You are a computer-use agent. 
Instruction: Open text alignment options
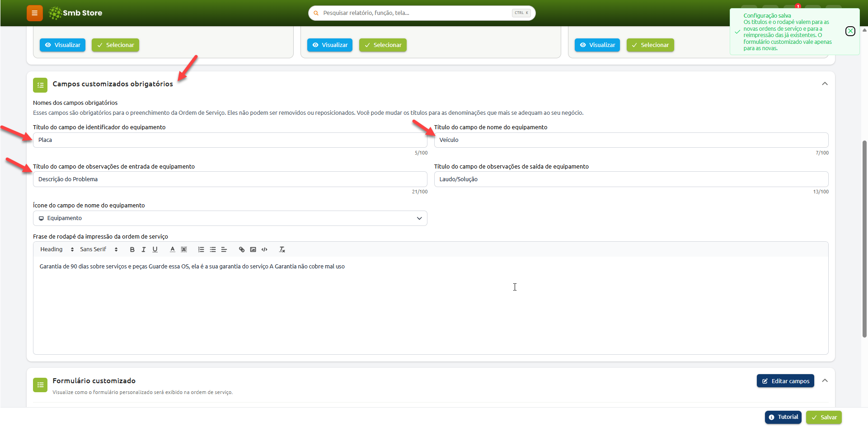click(224, 249)
